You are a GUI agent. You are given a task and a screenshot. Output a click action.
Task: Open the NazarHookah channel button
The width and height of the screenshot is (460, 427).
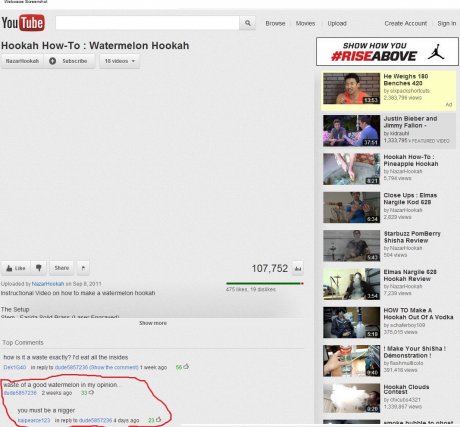click(22, 61)
